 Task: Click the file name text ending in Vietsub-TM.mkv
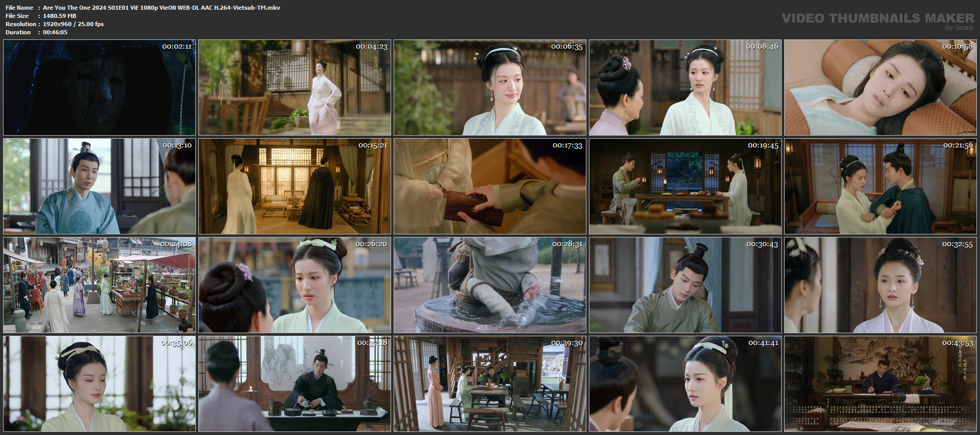(162, 8)
